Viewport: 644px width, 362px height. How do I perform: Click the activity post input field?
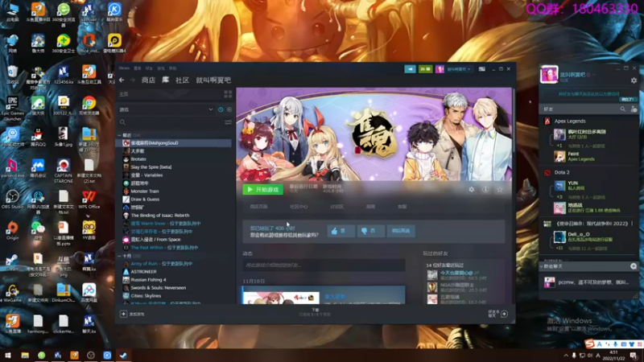324,265
